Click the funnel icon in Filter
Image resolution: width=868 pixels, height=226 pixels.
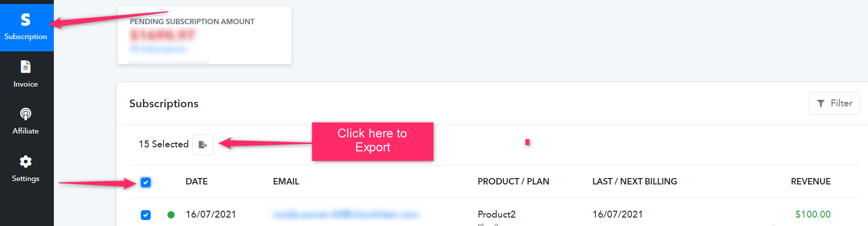pos(821,103)
